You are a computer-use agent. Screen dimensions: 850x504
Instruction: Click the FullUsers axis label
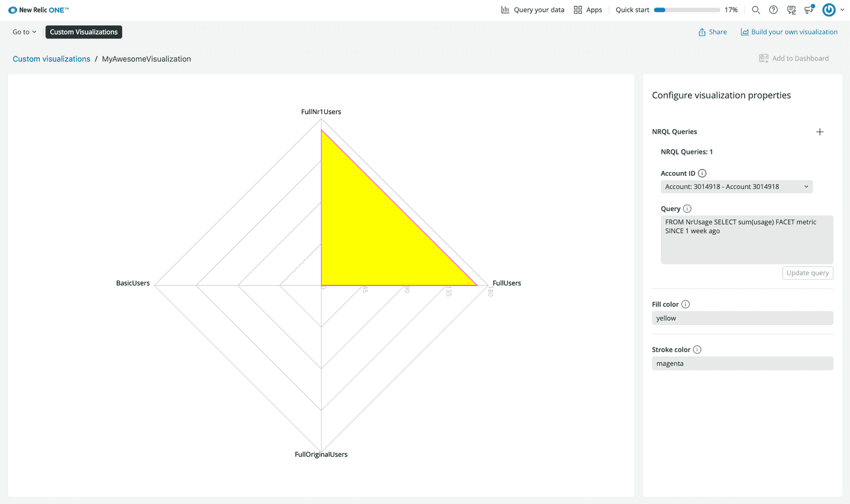tap(507, 283)
